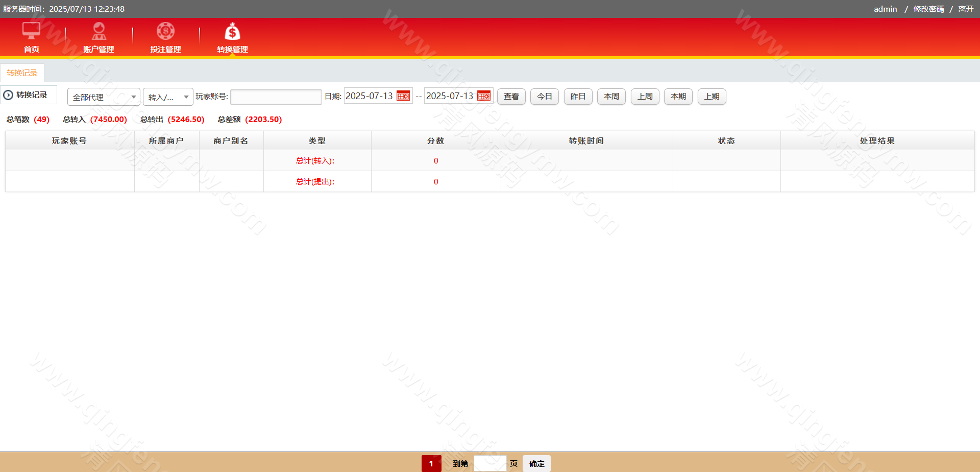Go to page 1 in pagination

pyautogui.click(x=431, y=463)
